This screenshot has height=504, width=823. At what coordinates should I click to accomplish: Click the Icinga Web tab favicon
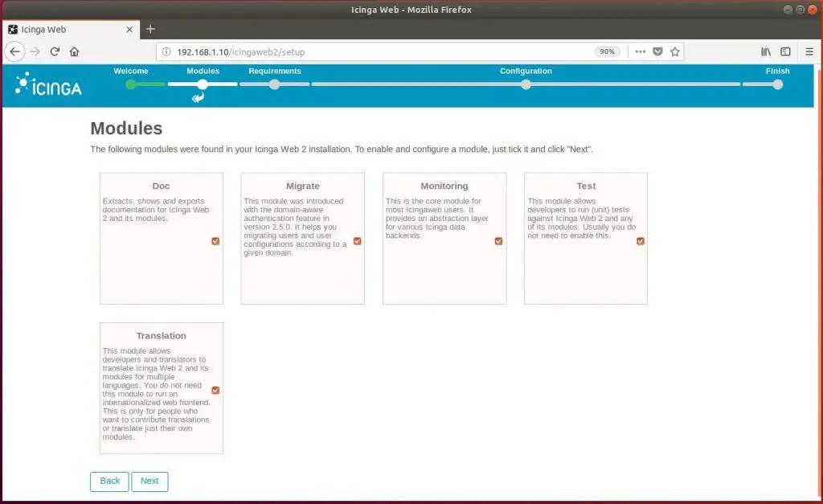[13, 30]
